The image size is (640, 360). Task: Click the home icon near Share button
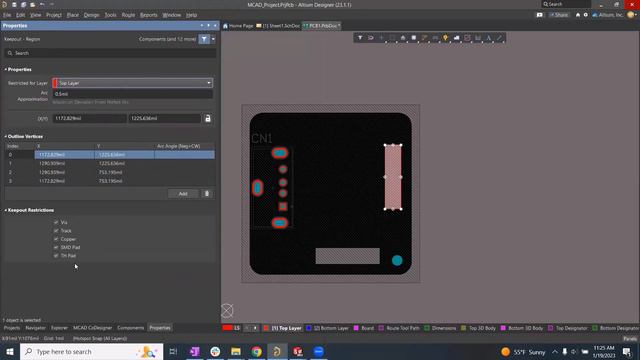click(578, 15)
